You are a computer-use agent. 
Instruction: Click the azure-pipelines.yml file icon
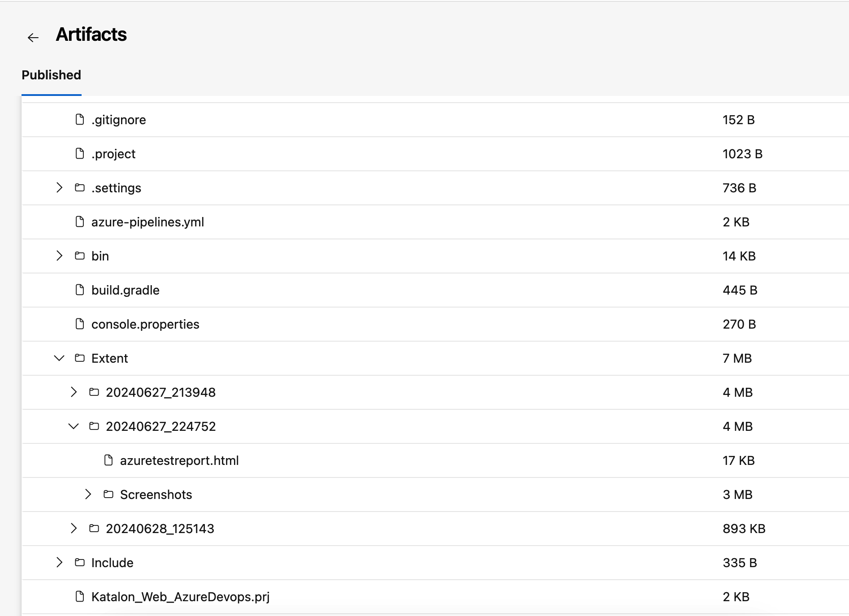(80, 222)
